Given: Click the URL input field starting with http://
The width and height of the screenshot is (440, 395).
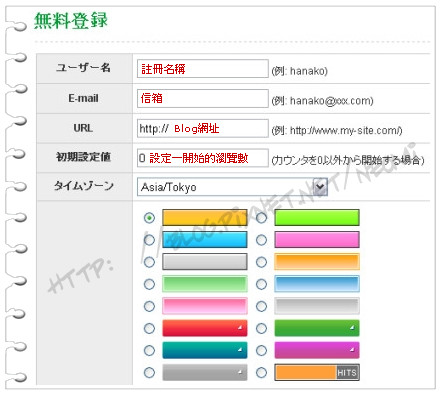Looking at the screenshot, I should pyautogui.click(x=203, y=128).
